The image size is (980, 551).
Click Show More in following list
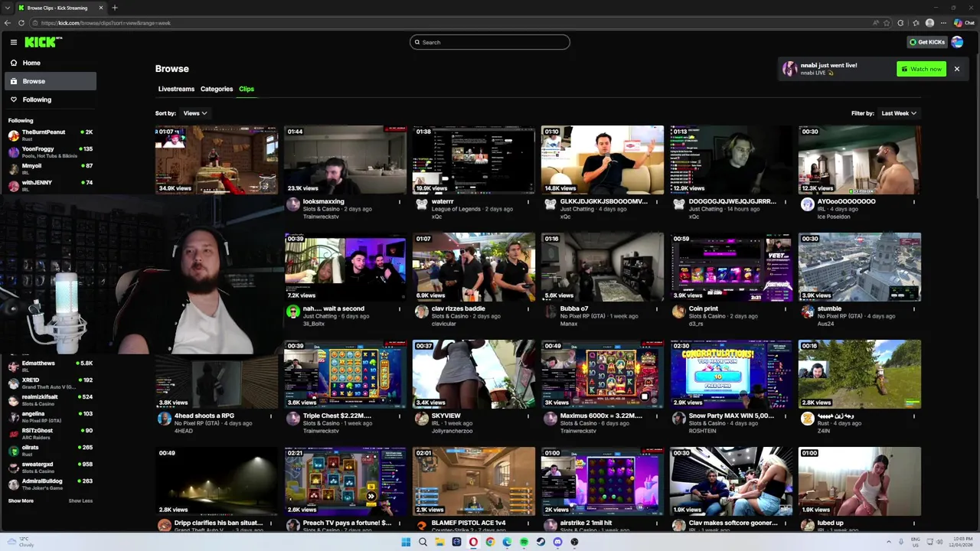pos(21,500)
